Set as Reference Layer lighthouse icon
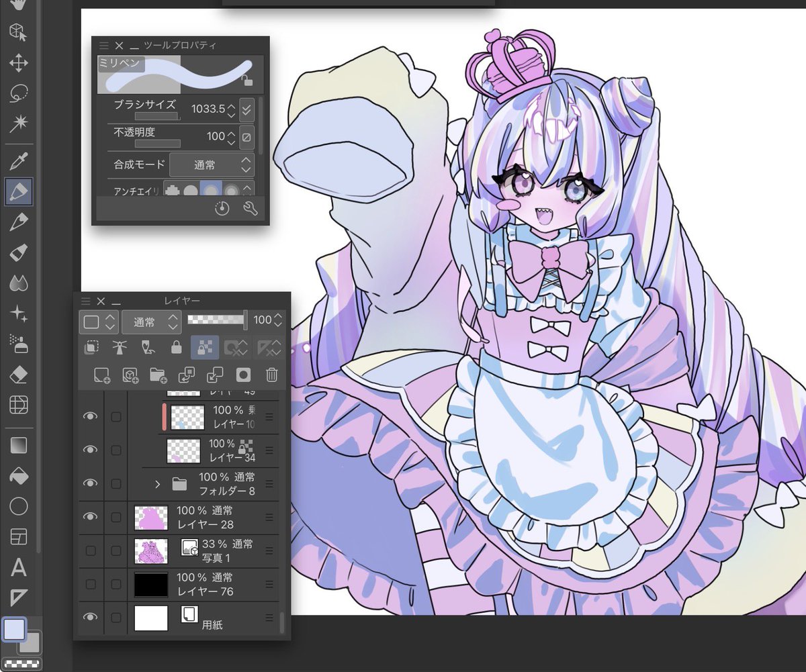The width and height of the screenshot is (806, 672). coord(120,347)
